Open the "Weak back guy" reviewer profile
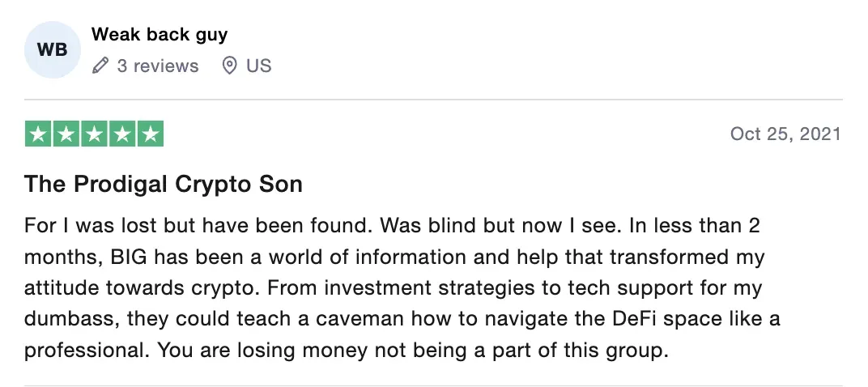 click(x=160, y=35)
